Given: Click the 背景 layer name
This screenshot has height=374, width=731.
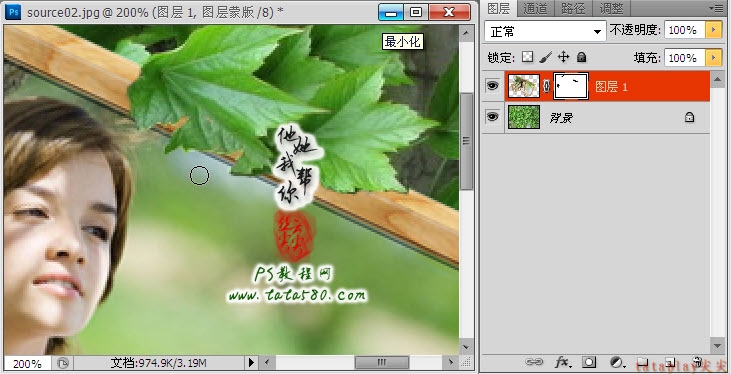Looking at the screenshot, I should [x=561, y=118].
